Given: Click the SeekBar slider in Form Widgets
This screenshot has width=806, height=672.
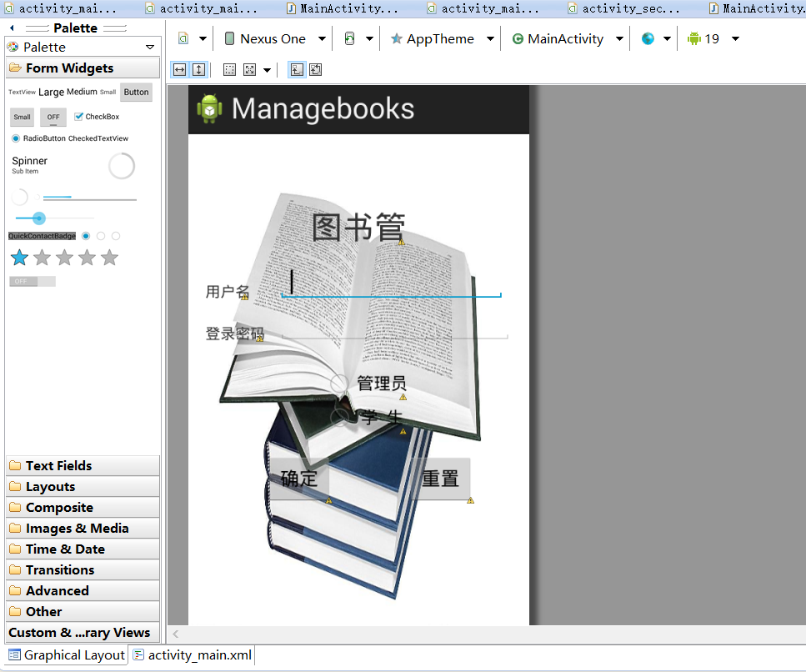Looking at the screenshot, I should 38,218.
